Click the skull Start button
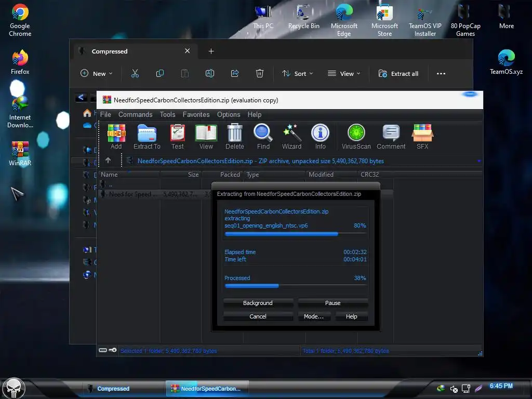Screen dimensions: 532x399 tap(14, 388)
